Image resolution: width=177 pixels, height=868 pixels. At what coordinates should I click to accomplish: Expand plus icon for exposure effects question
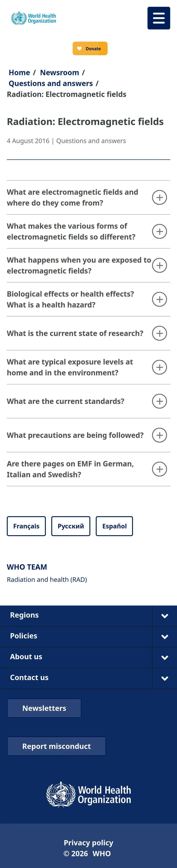coord(159,265)
